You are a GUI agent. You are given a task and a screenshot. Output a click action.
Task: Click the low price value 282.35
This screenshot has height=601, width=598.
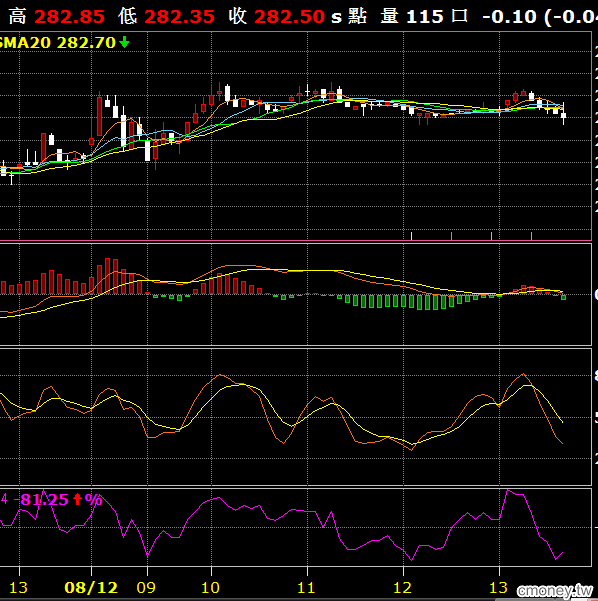tap(179, 16)
